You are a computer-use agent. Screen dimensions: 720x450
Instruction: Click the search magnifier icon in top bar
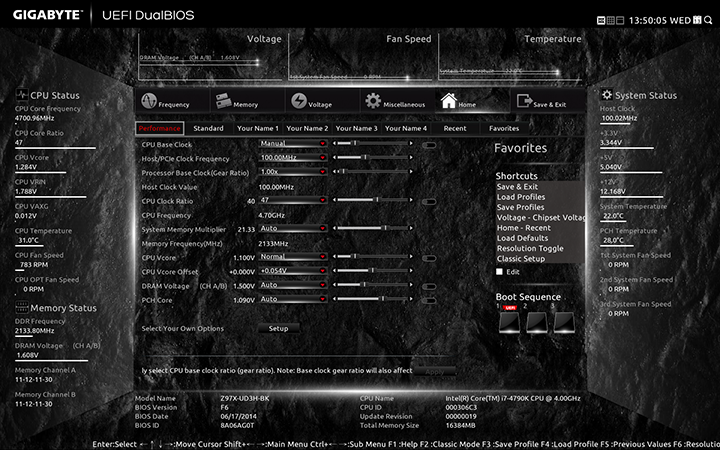[709, 19]
